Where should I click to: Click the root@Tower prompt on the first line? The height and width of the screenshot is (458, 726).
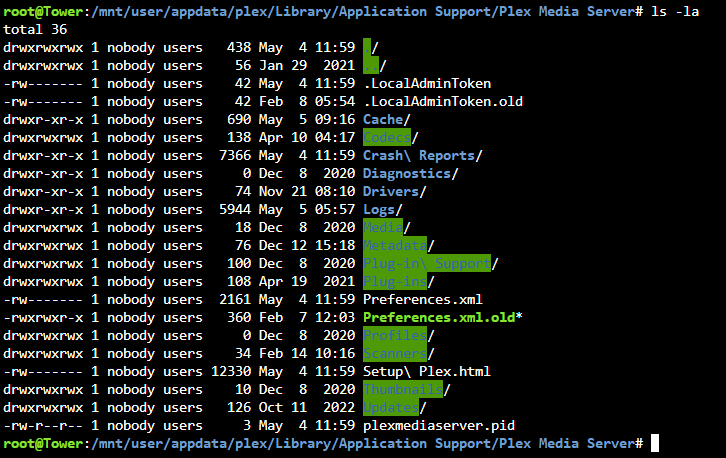(44, 11)
